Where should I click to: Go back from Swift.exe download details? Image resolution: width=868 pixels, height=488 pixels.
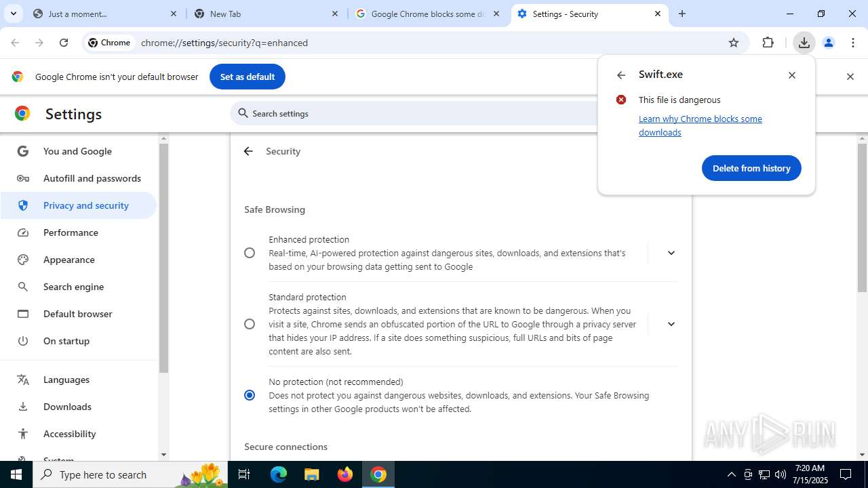[620, 75]
